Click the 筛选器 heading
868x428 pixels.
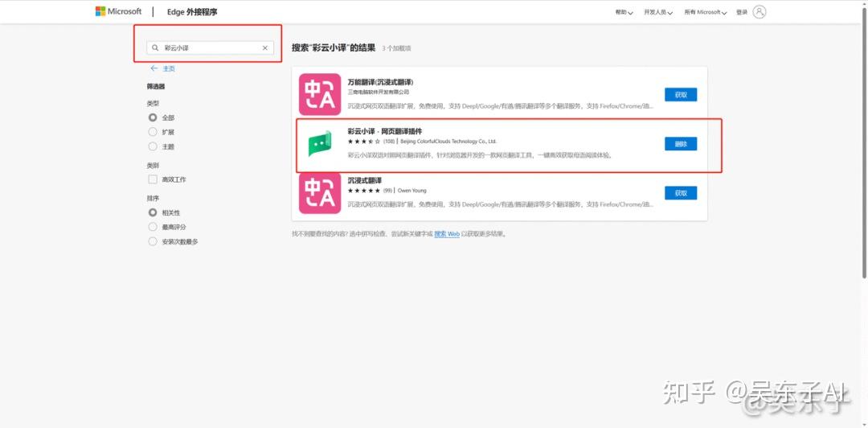pos(156,87)
